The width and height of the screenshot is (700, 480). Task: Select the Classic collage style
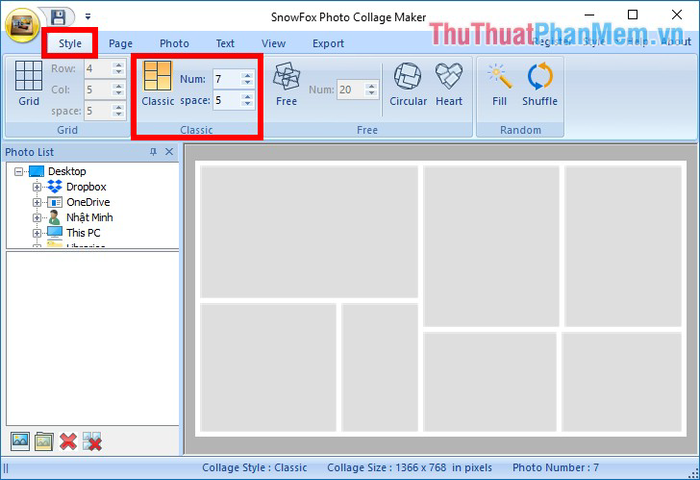[158, 83]
